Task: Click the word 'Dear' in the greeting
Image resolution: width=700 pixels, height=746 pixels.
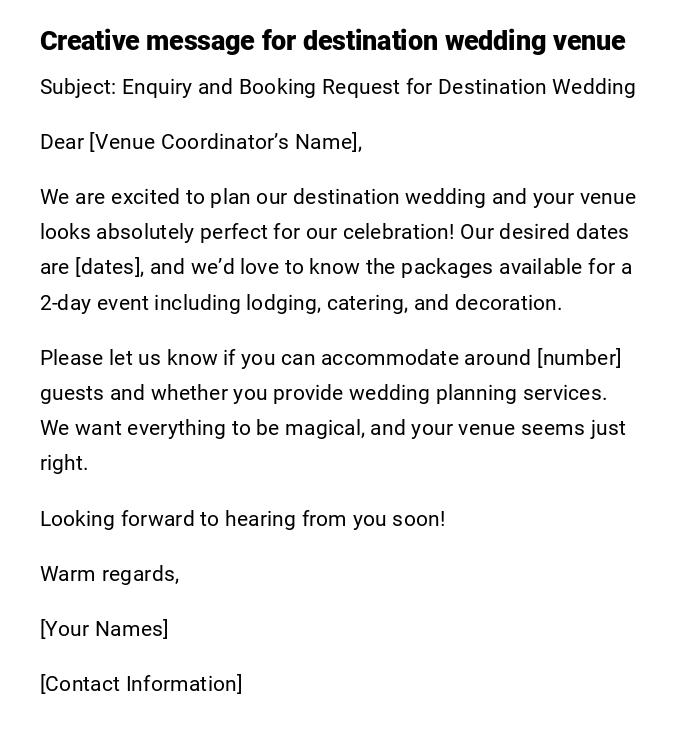Action: (62, 142)
